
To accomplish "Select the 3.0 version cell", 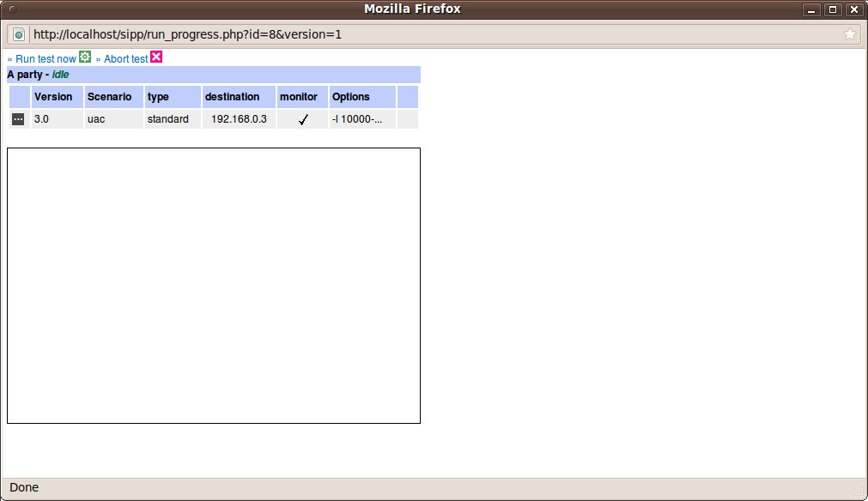I will coord(58,119).
